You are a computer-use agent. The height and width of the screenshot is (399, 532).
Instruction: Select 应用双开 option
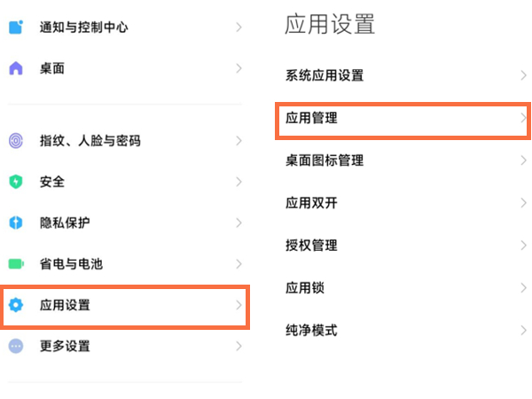pyautogui.click(x=311, y=203)
